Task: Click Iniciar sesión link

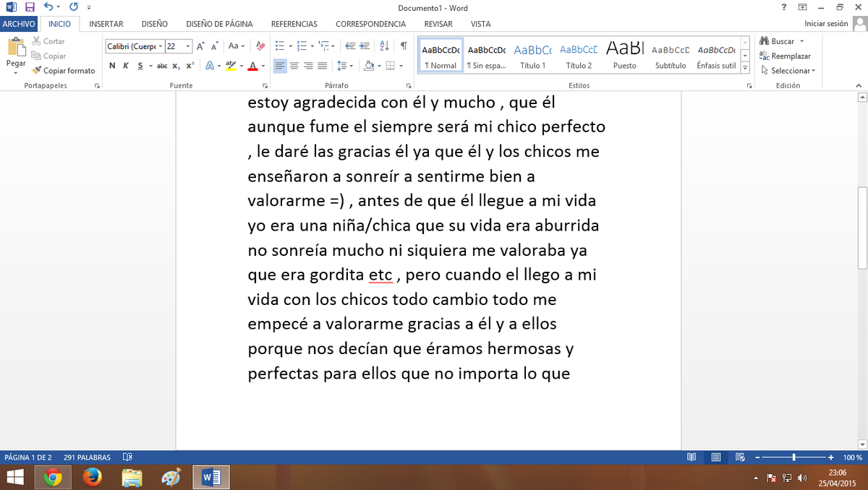Action: click(x=826, y=24)
